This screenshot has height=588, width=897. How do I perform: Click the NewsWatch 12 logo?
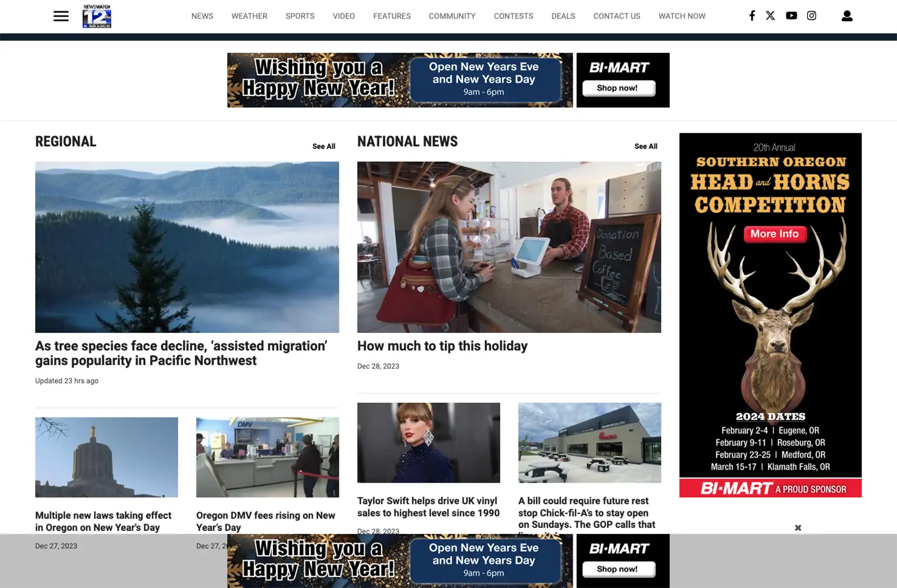(97, 16)
